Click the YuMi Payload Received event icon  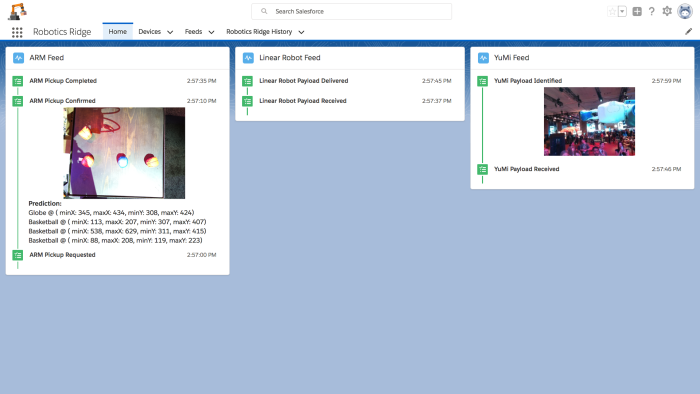pyautogui.click(x=483, y=170)
